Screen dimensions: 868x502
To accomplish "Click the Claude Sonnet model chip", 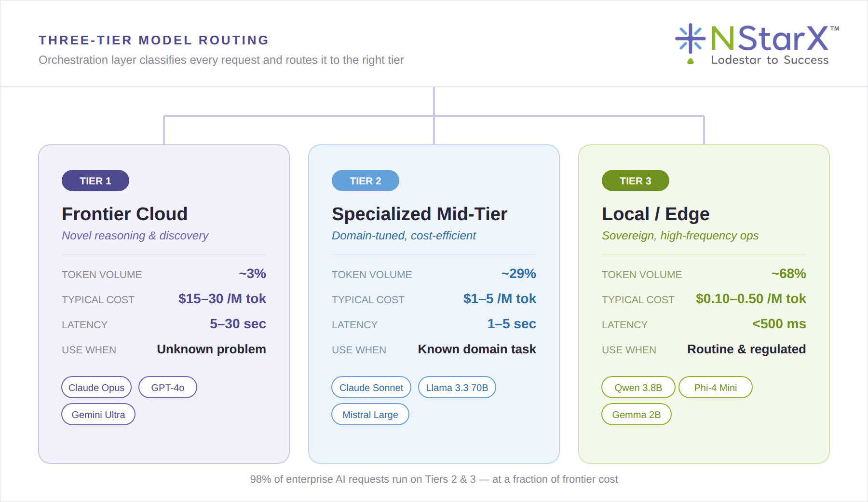I will click(x=371, y=387).
